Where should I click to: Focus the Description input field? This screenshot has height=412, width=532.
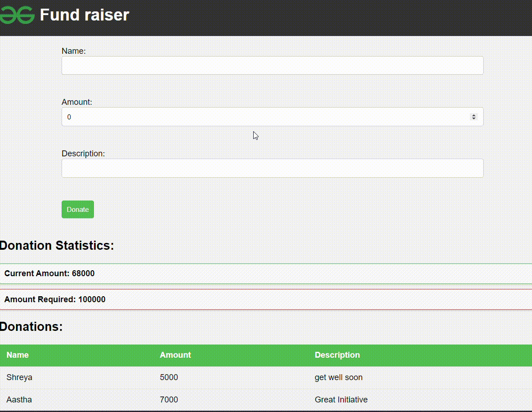point(272,168)
